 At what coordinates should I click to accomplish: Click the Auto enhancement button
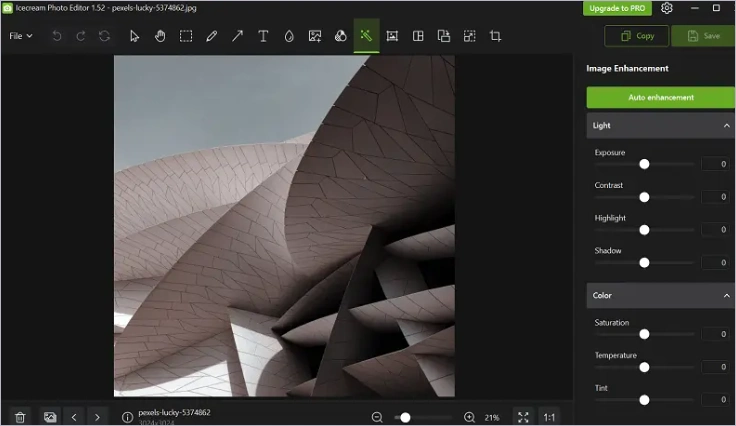[660, 98]
